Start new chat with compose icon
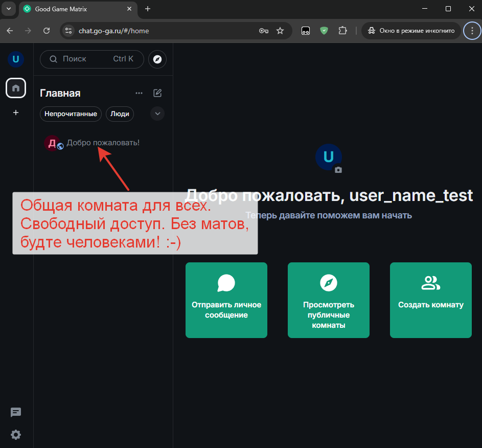 click(157, 93)
